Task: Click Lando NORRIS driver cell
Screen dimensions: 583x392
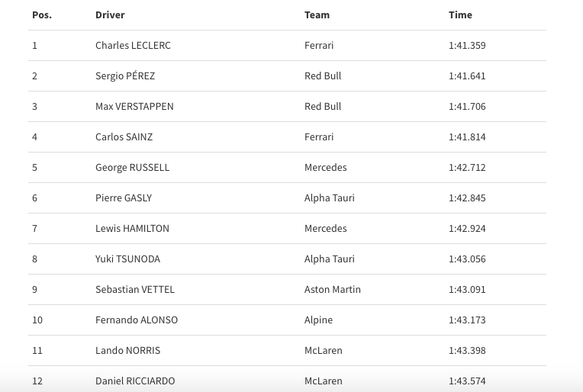Action: point(128,350)
